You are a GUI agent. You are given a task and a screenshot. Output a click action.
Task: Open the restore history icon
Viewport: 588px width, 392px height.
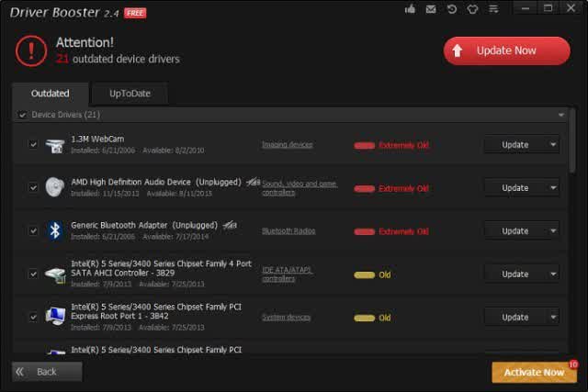click(452, 9)
